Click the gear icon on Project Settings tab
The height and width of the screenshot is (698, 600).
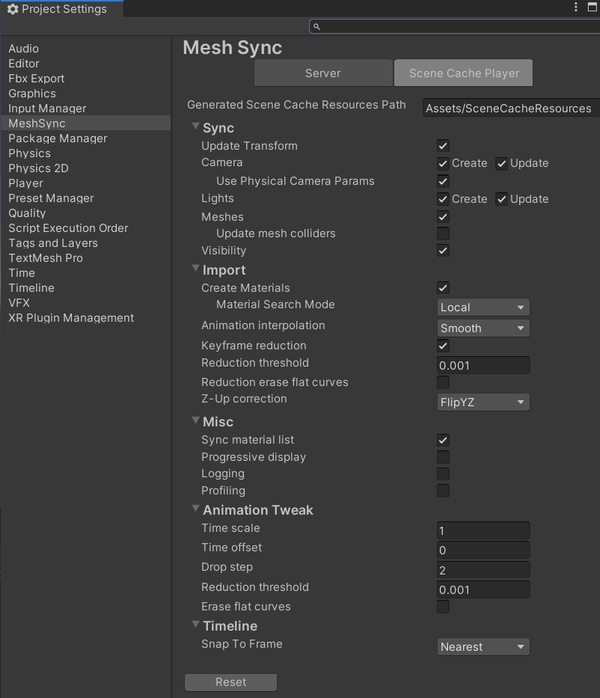[12, 9]
